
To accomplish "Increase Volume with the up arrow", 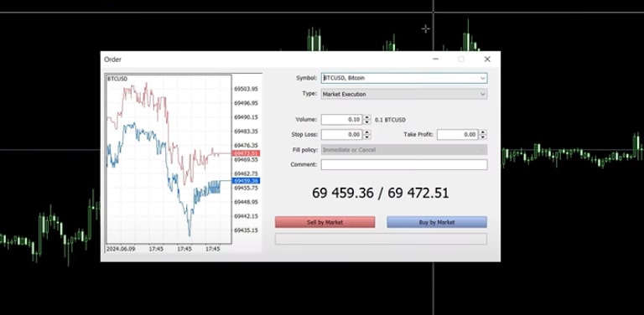I will (367, 117).
